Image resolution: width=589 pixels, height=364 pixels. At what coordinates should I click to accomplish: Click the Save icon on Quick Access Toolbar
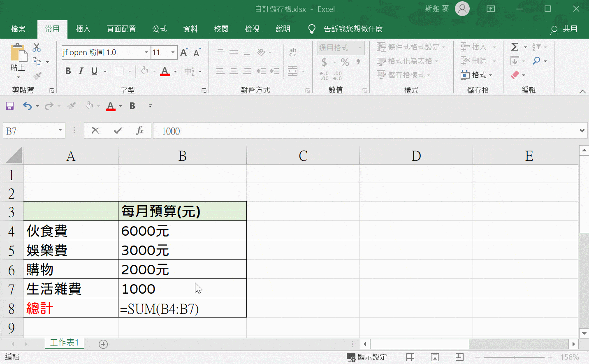(9, 106)
